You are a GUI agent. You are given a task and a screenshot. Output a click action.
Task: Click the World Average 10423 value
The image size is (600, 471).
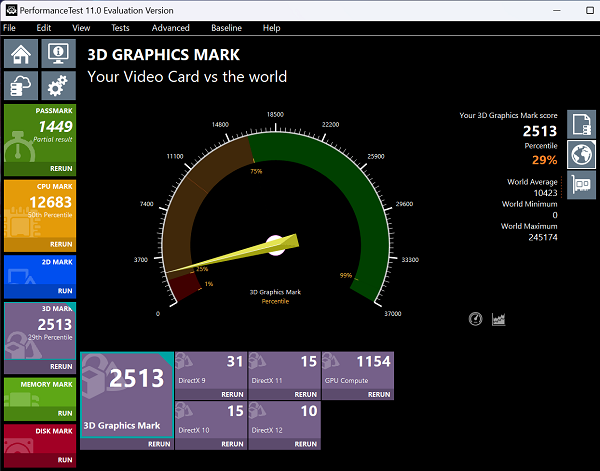tap(545, 193)
